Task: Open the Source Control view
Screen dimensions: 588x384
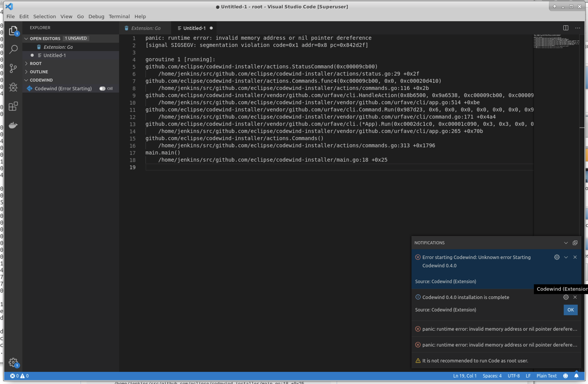Action: click(14, 68)
